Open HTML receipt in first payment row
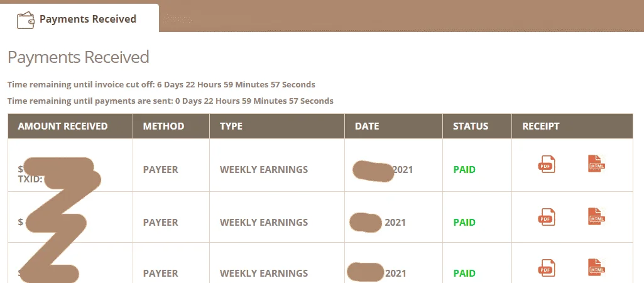 (597, 164)
